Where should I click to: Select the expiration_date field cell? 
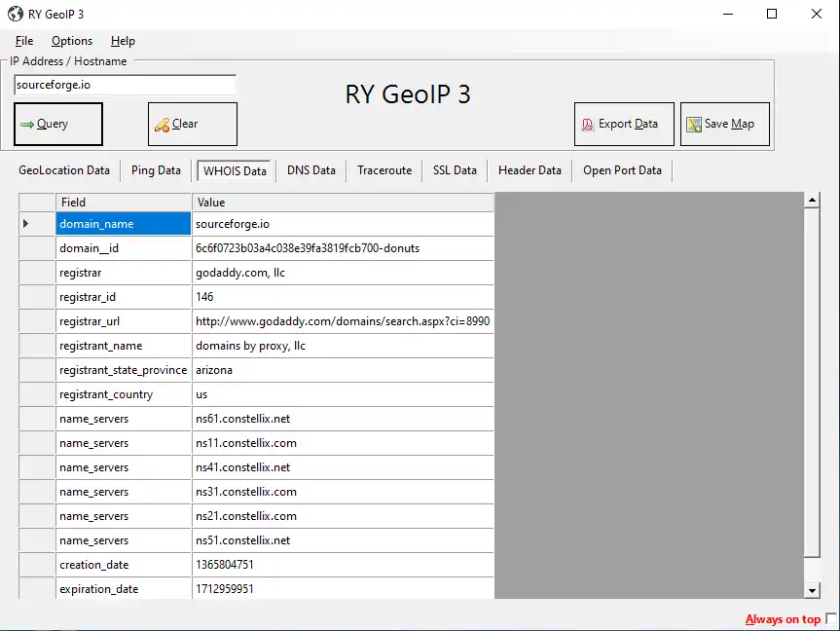coord(124,589)
